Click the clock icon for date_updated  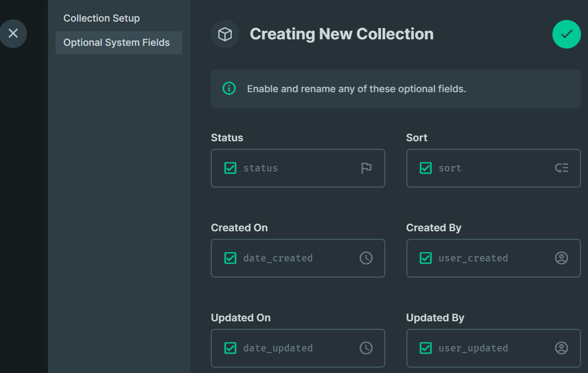point(366,348)
